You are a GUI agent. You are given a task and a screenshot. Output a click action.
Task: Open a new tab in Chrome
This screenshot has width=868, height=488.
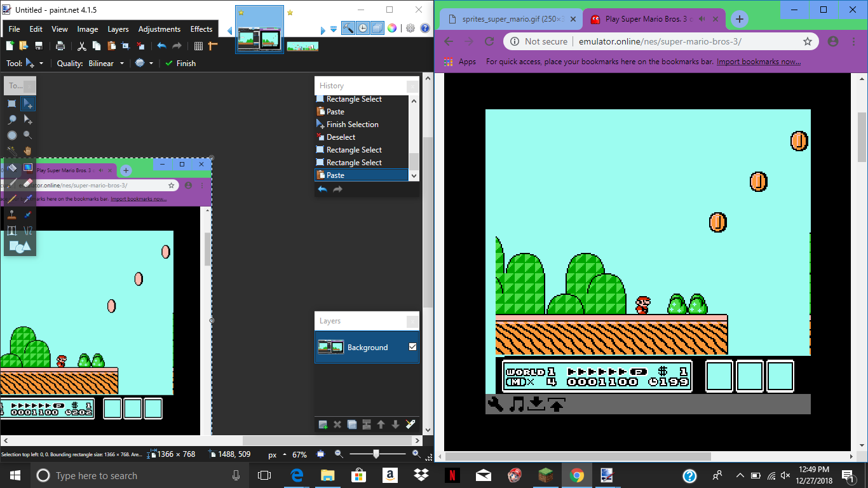point(739,19)
